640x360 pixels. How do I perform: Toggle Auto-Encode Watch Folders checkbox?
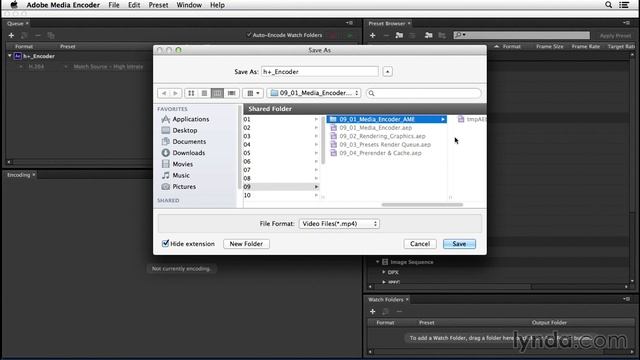click(x=249, y=35)
